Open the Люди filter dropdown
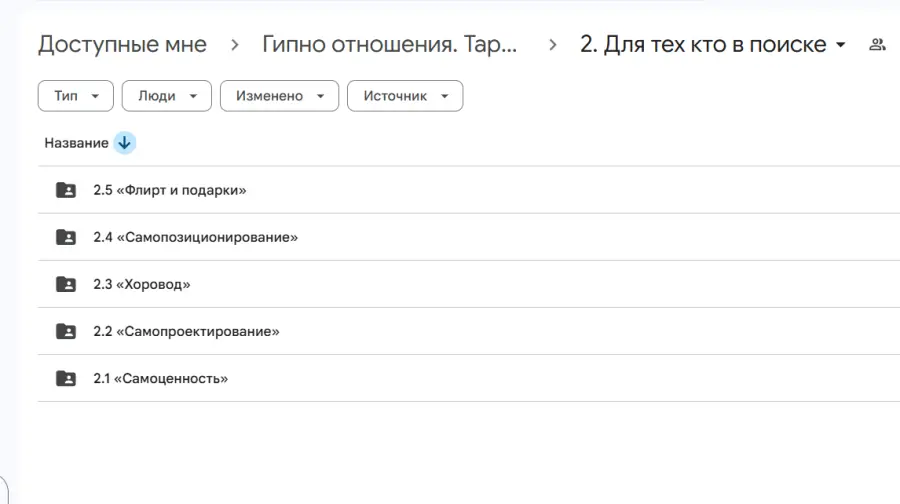This screenshot has width=900, height=504. pos(166,96)
